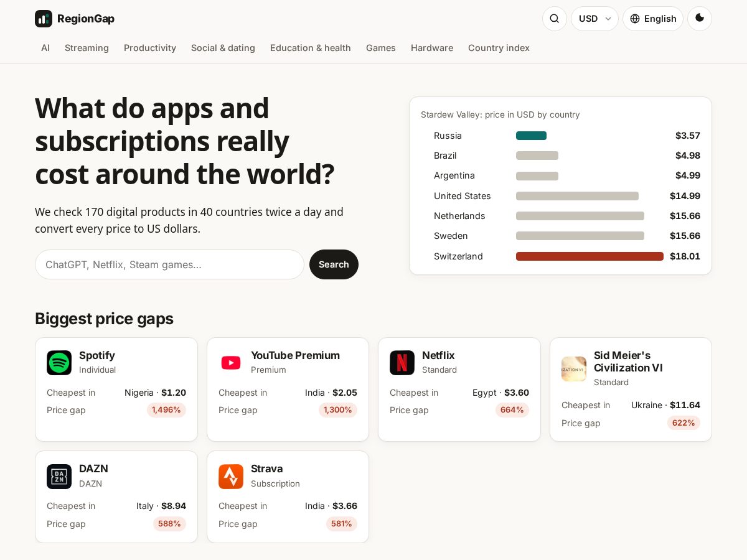This screenshot has width=747, height=560.
Task: Click the 1,300% price gap badge
Action: (x=338, y=410)
